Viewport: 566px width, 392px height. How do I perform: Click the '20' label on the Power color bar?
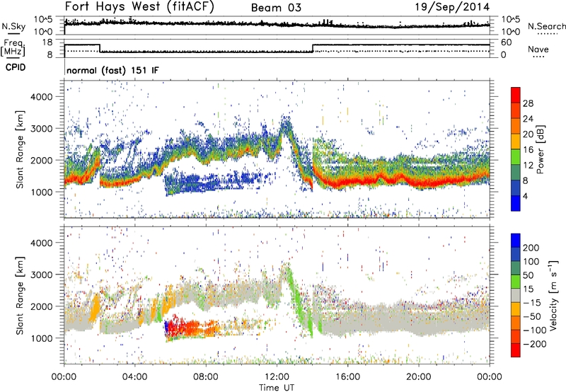(528, 134)
